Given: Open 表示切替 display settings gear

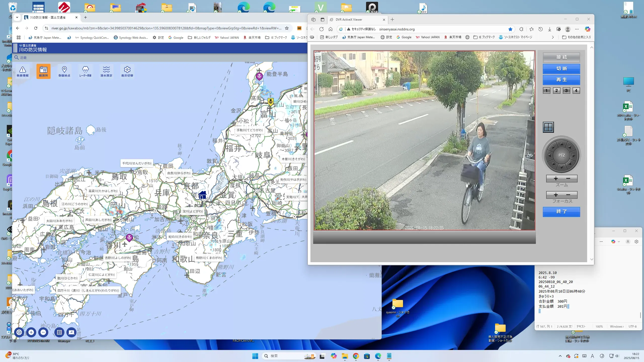Looking at the screenshot, I should (x=127, y=71).
